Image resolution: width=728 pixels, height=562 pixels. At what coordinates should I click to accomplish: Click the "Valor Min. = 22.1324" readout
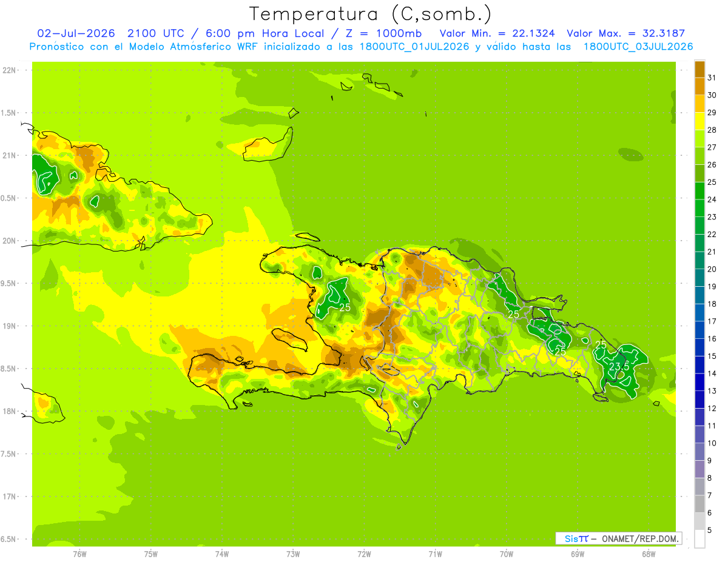(x=497, y=33)
